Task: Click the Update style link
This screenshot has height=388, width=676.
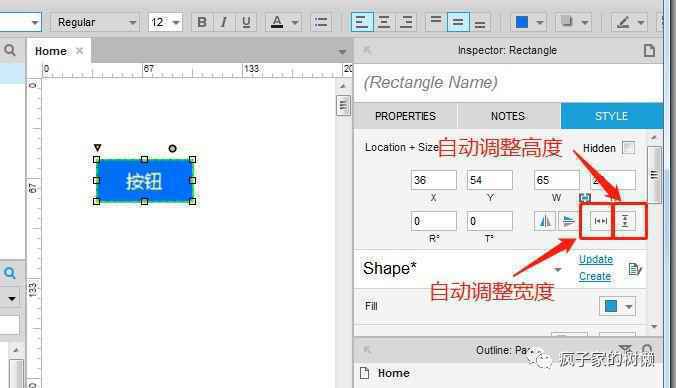Action: point(595,260)
